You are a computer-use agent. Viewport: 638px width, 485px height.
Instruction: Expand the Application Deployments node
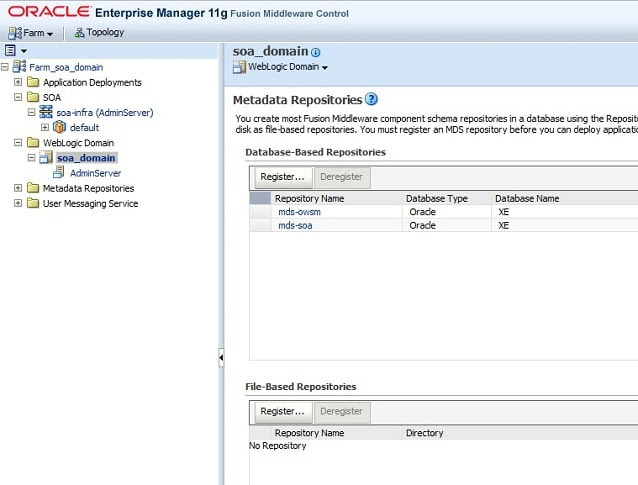[18, 82]
